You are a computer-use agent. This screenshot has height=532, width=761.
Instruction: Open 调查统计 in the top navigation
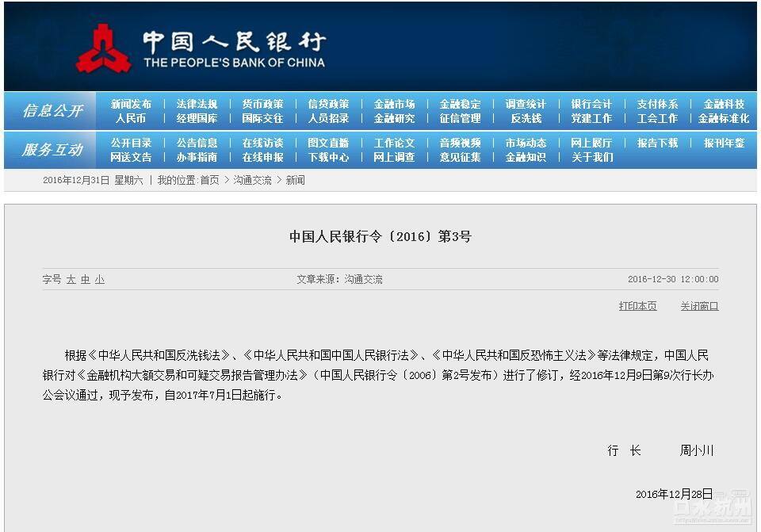click(526, 104)
